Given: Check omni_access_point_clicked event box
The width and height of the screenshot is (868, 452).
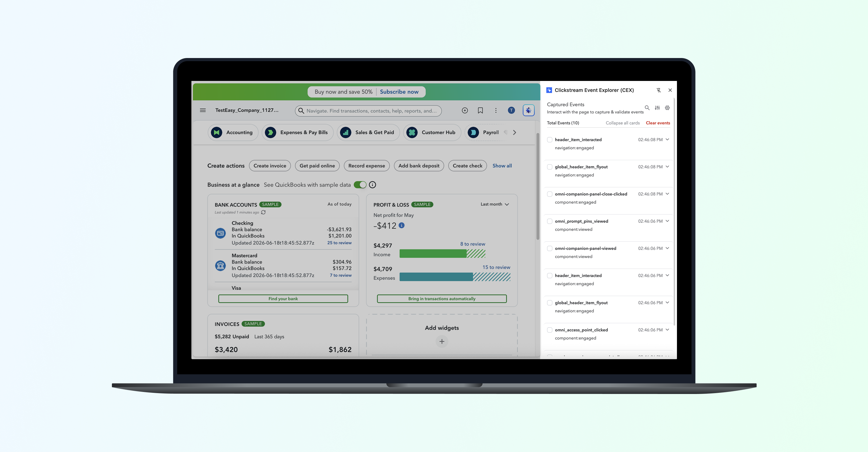Looking at the screenshot, I should pos(550,330).
